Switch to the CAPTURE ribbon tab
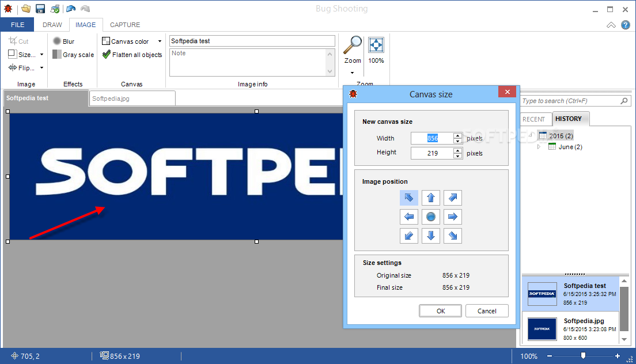The height and width of the screenshot is (364, 636). (125, 25)
